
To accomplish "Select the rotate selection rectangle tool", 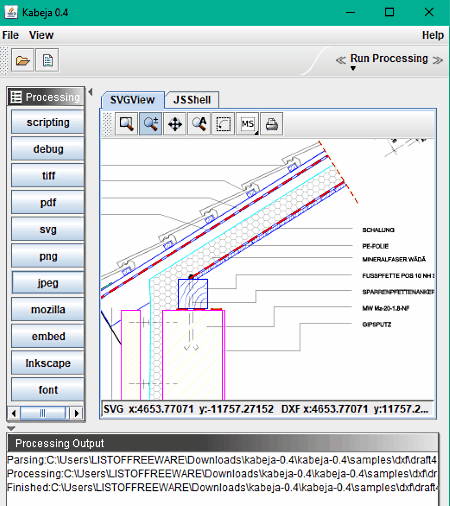I will click(x=223, y=124).
